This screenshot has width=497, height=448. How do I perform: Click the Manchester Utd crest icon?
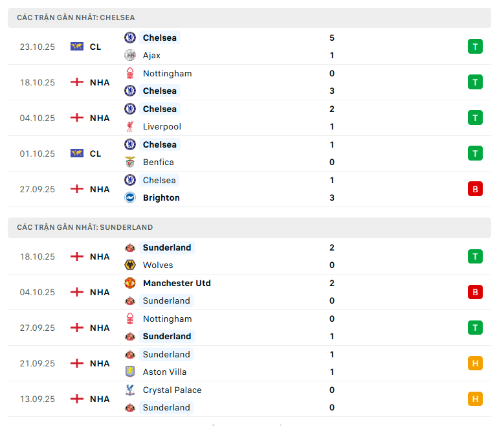click(x=130, y=283)
